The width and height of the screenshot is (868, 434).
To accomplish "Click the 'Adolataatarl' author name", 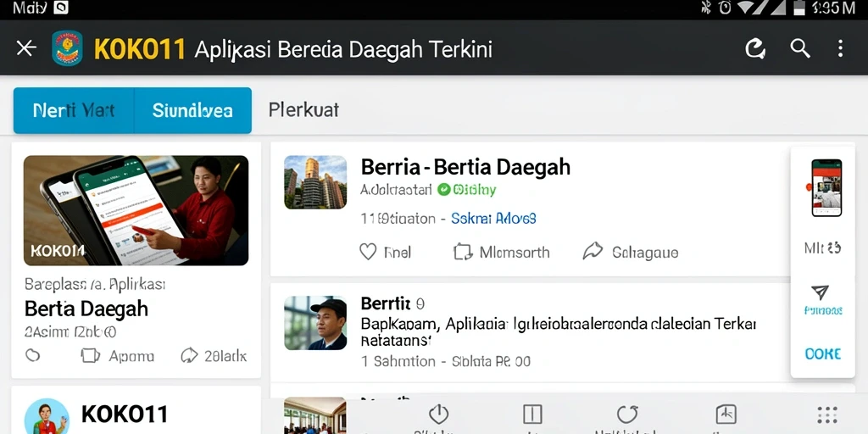I will pos(396,190).
